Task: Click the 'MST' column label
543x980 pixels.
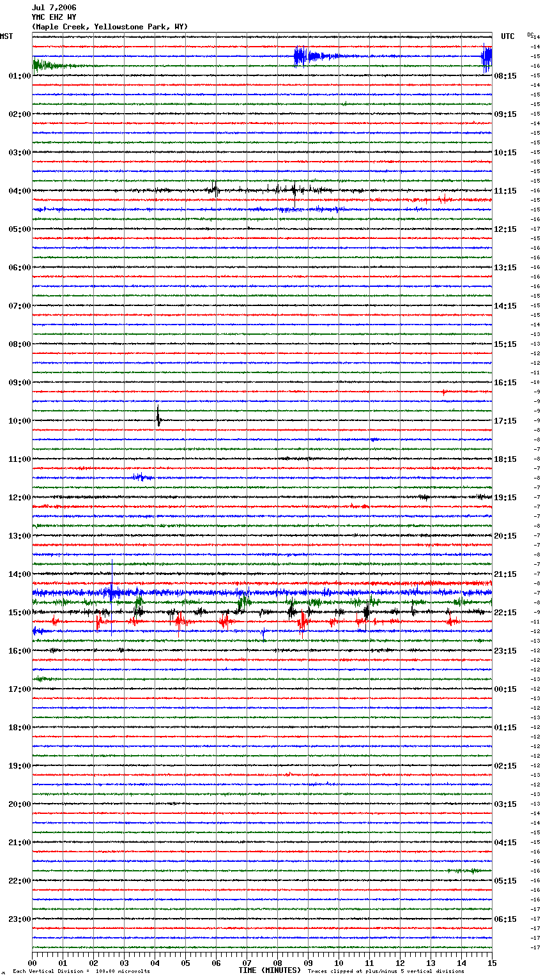Action: [6, 36]
